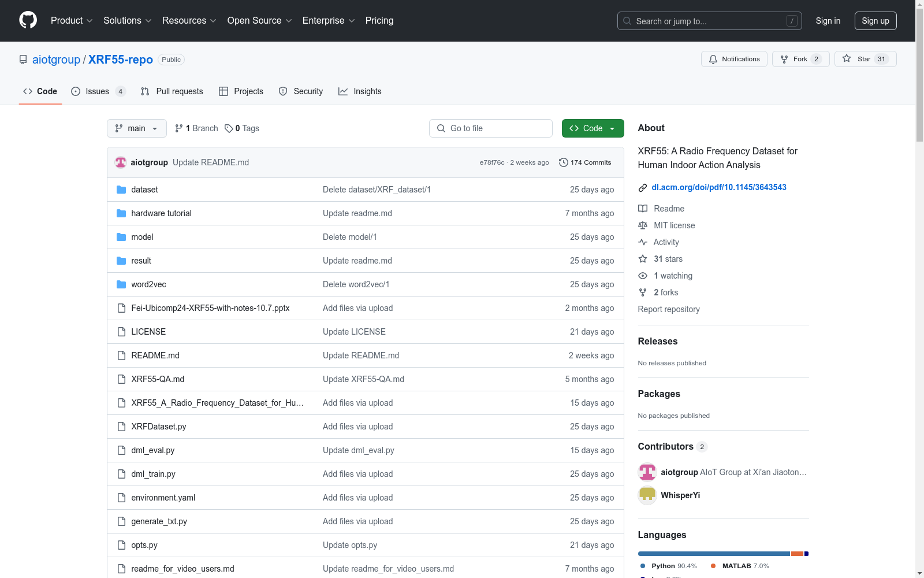Open the README.md file
Image resolution: width=924 pixels, height=578 pixels.
[155, 355]
